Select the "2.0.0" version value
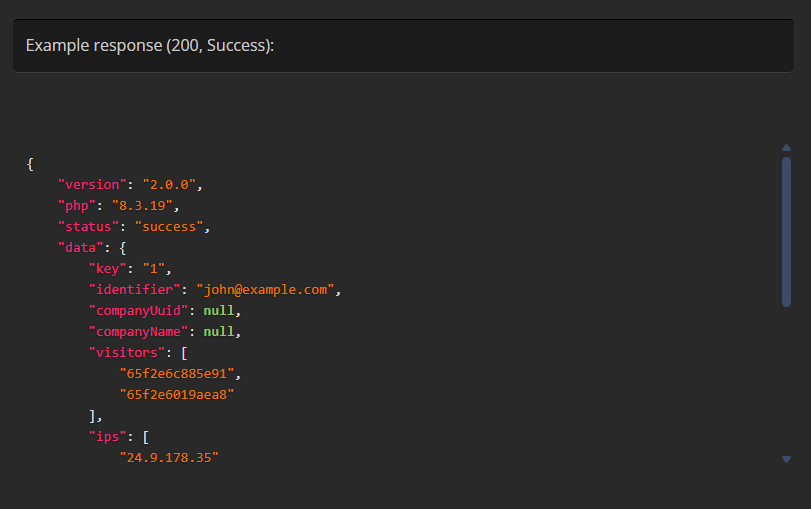This screenshot has height=509, width=811. [172, 185]
